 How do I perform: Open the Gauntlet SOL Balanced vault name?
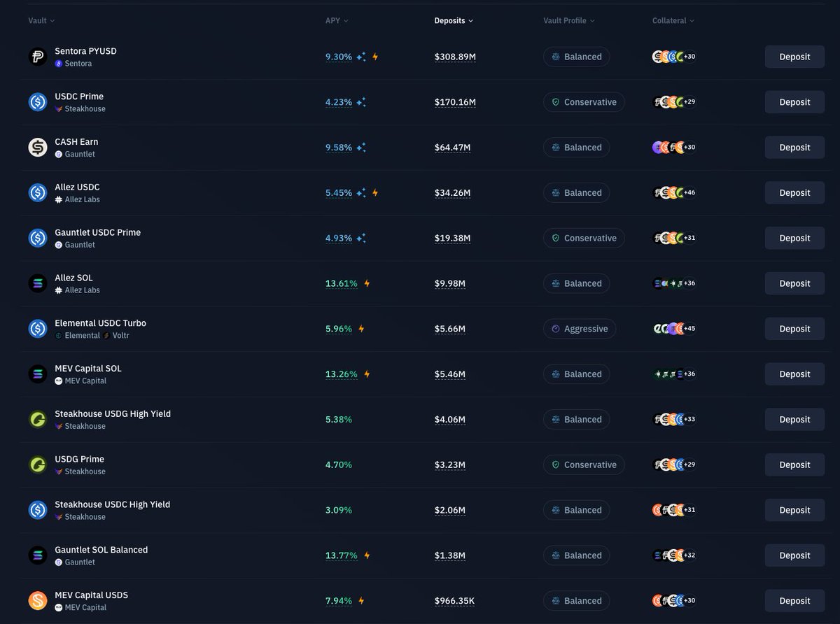pos(101,550)
